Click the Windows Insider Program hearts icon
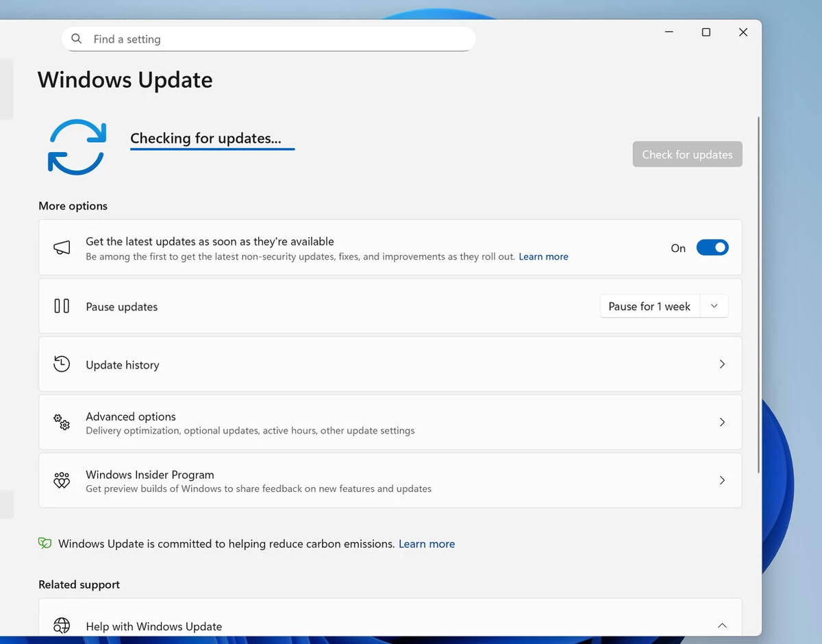822x644 pixels. tap(62, 480)
